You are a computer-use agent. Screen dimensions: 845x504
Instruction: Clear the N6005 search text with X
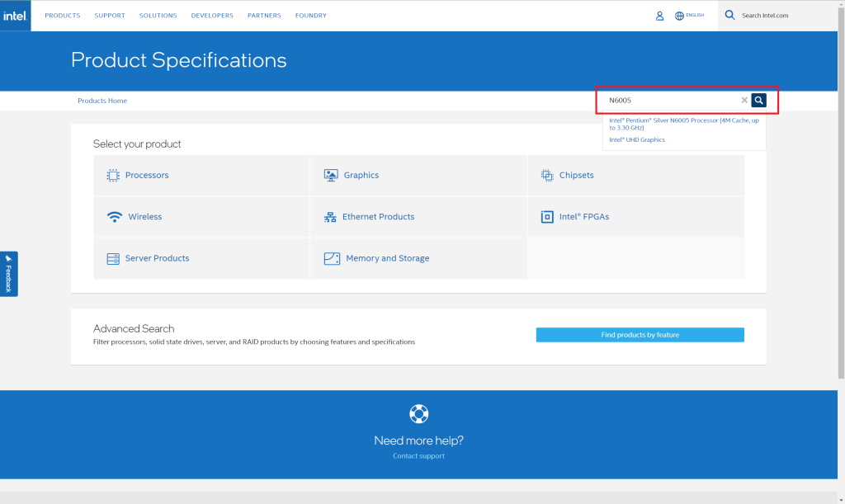(x=744, y=101)
